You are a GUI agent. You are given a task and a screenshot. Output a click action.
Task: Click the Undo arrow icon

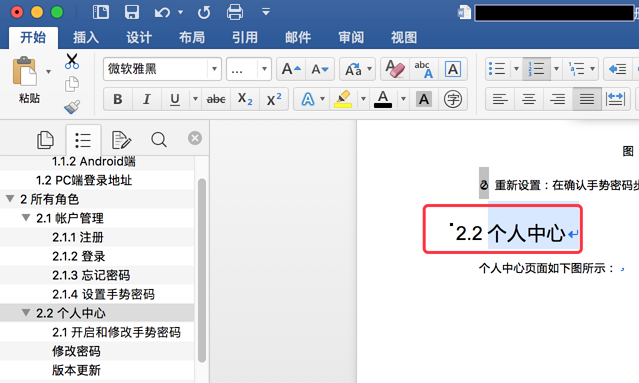pyautogui.click(x=162, y=12)
